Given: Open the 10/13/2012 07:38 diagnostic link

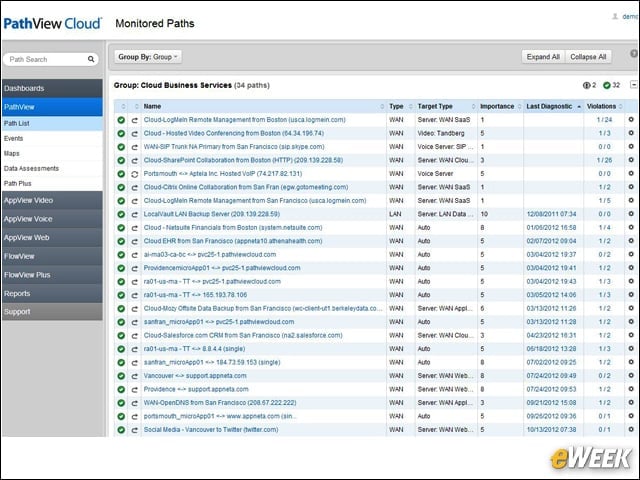Looking at the screenshot, I should tap(551, 429).
